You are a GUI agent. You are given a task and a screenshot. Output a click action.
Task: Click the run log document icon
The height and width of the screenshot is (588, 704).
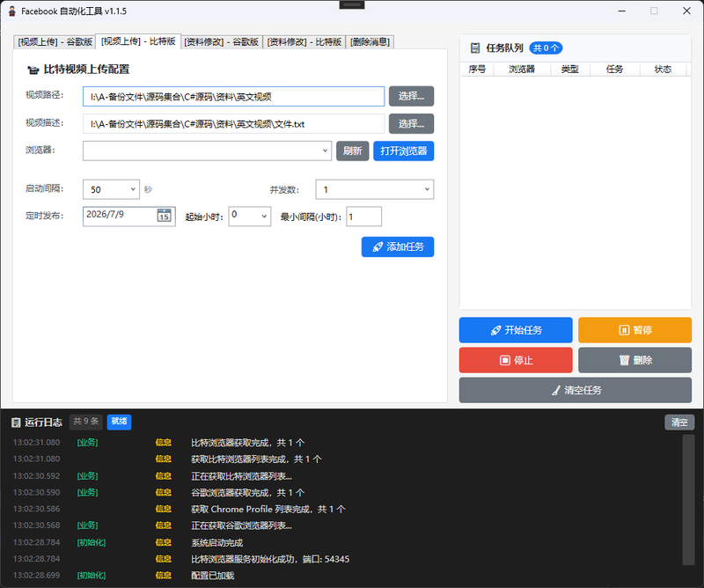tap(16, 423)
